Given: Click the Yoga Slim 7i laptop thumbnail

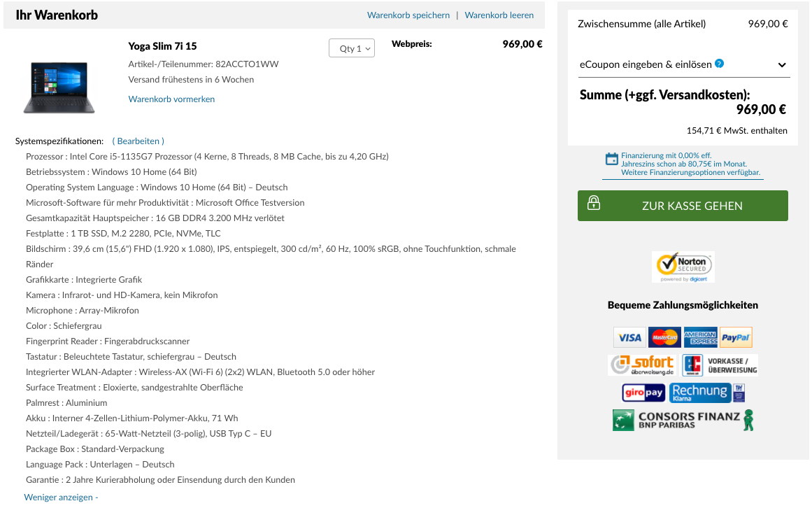Looking at the screenshot, I should coord(59,87).
